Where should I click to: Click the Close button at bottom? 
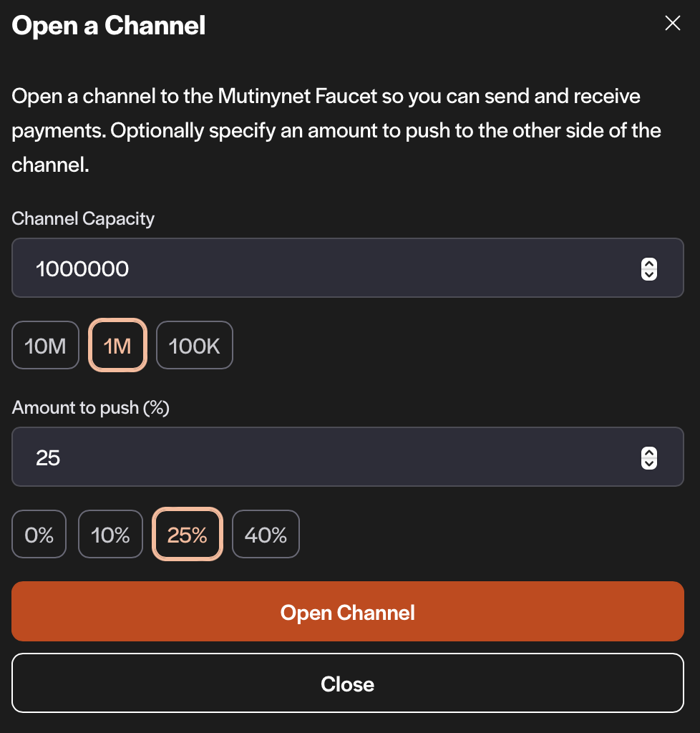tap(348, 683)
